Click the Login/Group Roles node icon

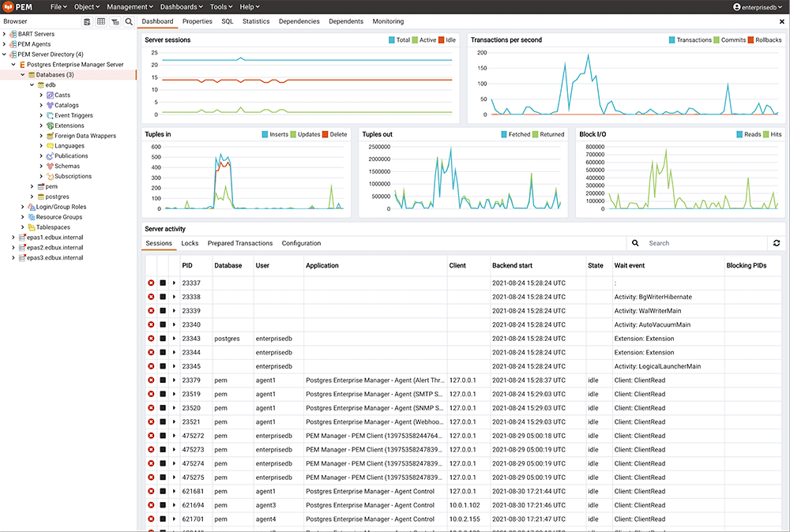[x=32, y=207]
